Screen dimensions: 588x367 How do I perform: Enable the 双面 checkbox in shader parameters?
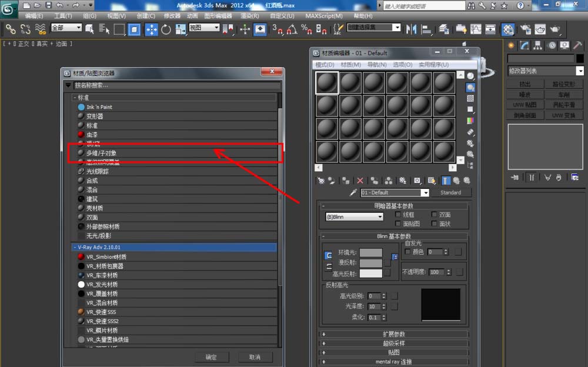[434, 214]
